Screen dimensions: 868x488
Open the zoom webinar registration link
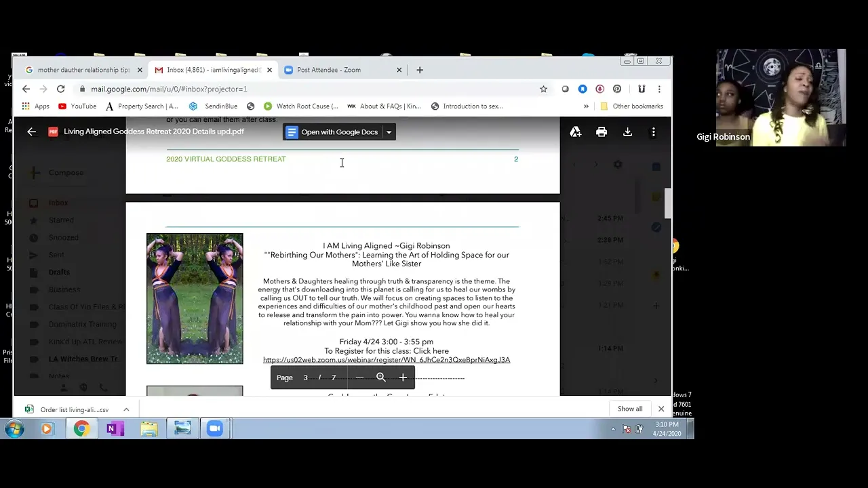(x=387, y=360)
